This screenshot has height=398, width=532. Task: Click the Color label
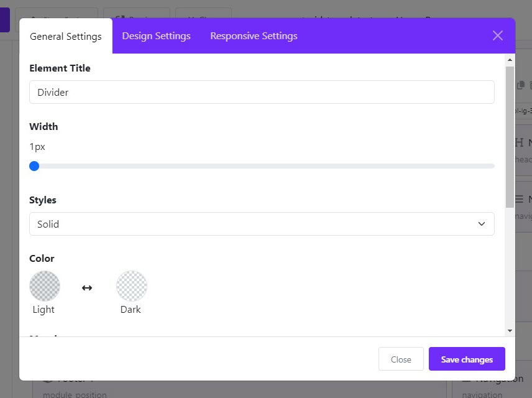click(42, 259)
